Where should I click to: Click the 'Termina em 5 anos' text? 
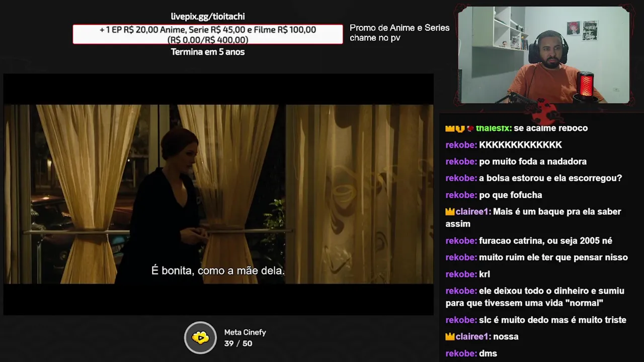[x=208, y=52]
